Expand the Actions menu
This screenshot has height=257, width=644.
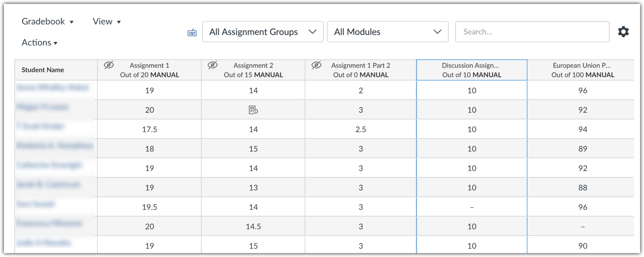pos(39,42)
